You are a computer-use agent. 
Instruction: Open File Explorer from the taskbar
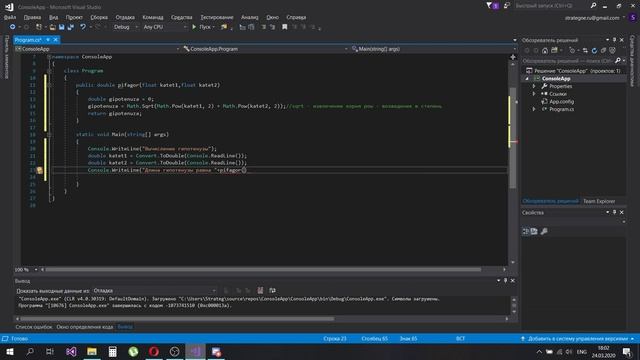point(92,352)
